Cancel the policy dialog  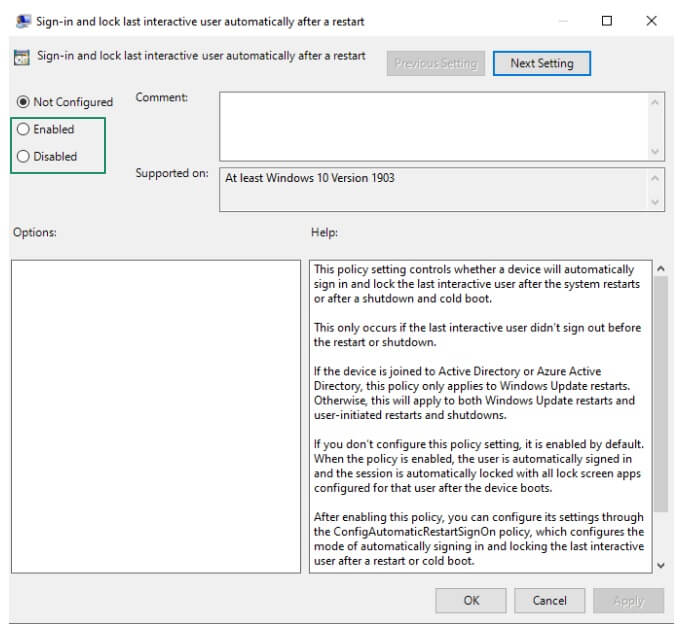549,601
